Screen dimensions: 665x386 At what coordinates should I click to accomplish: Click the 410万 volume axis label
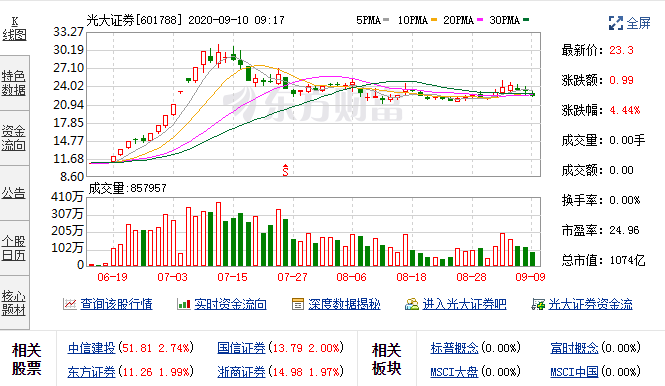coord(67,197)
